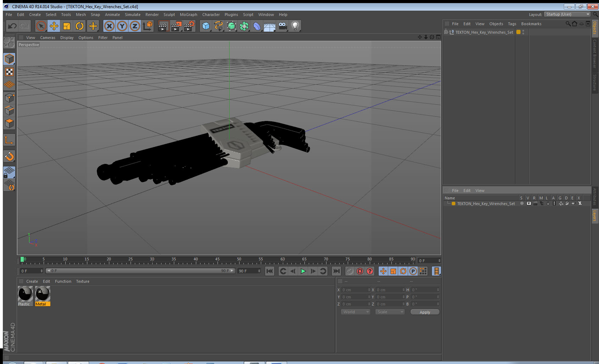Render the active view

[x=163, y=26]
